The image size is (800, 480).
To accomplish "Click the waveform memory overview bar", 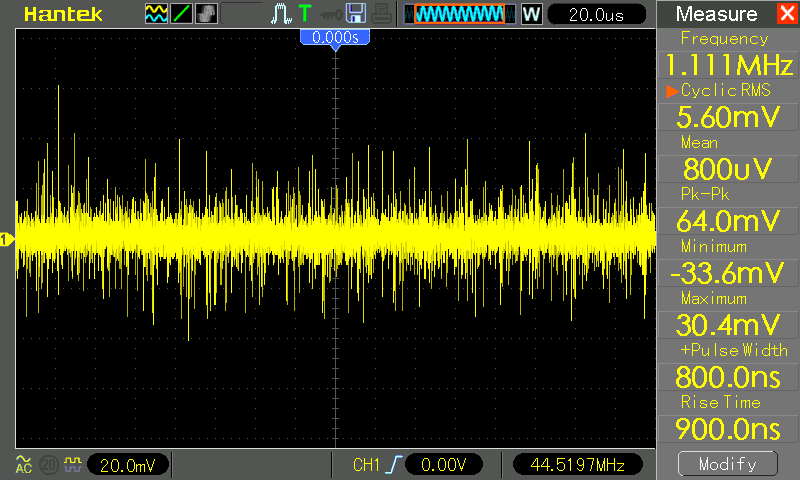I will pyautogui.click(x=459, y=14).
